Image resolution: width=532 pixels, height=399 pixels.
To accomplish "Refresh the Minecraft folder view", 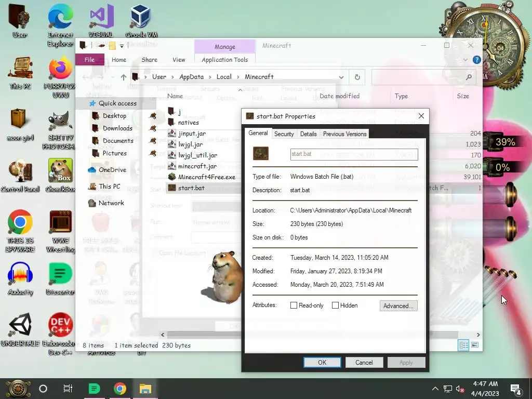I will (357, 77).
